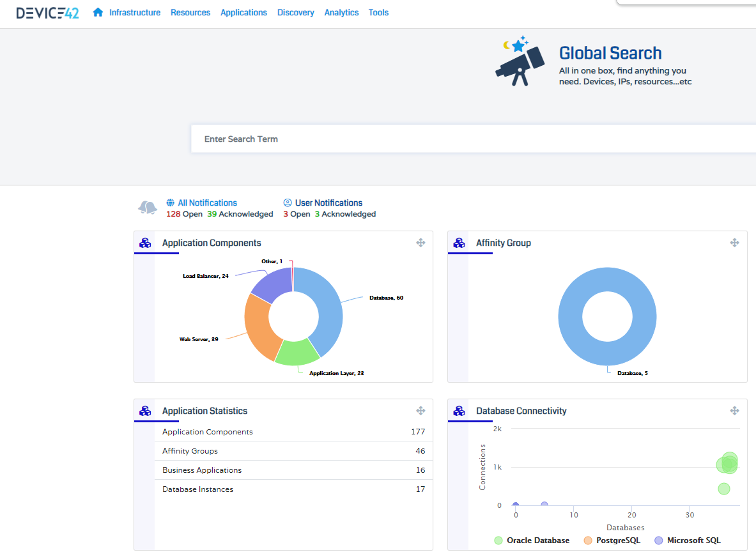Open the User Notifications link
This screenshot has height=559, width=756.
pyautogui.click(x=328, y=203)
